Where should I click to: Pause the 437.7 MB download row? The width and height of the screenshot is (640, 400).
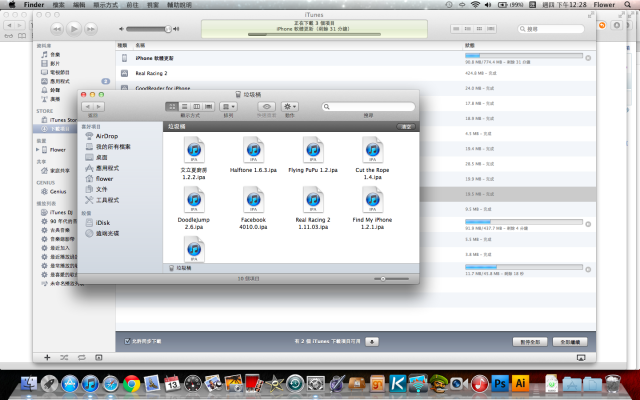tap(588, 224)
